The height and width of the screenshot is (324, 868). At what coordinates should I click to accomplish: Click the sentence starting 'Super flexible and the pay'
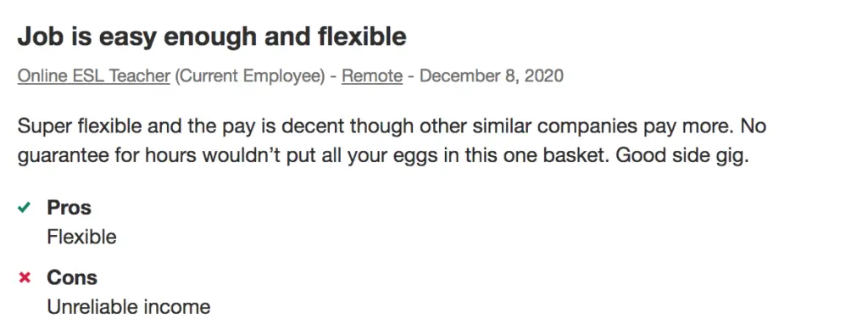(377, 126)
